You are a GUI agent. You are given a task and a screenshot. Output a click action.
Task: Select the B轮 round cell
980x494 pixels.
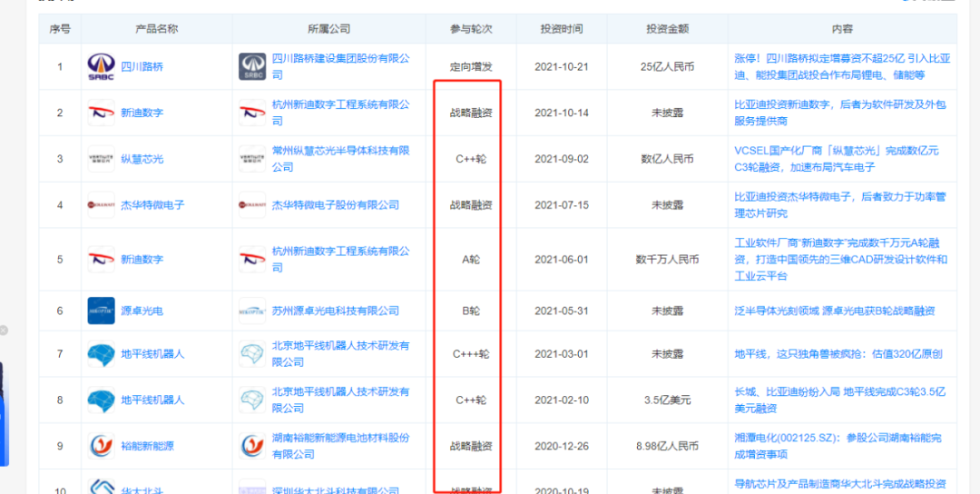coord(471,311)
